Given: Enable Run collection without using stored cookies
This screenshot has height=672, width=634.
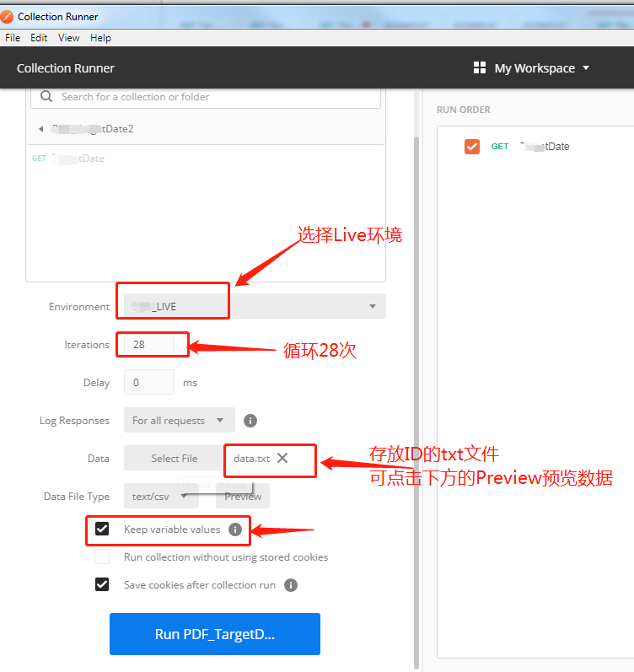Looking at the screenshot, I should point(102,556).
